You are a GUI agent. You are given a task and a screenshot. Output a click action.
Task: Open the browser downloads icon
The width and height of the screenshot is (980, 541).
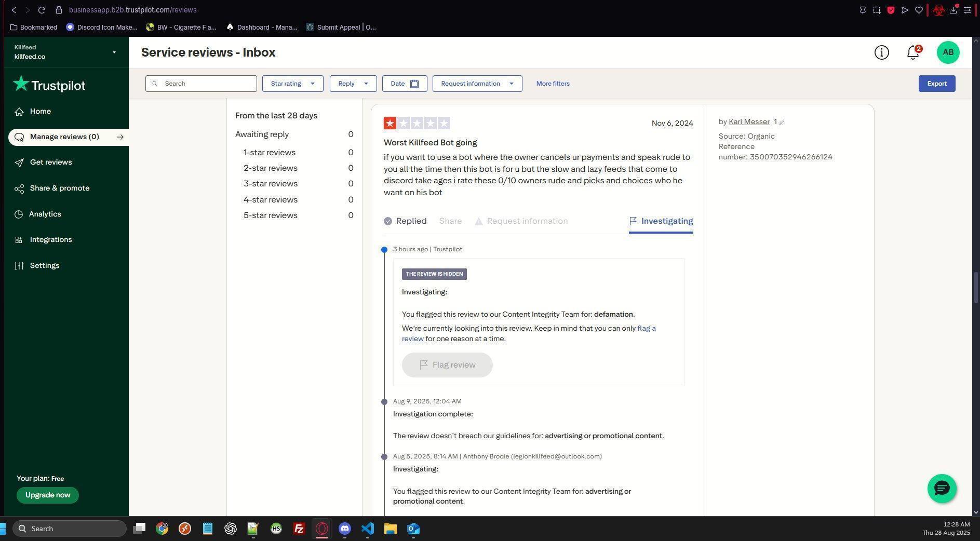pos(954,10)
